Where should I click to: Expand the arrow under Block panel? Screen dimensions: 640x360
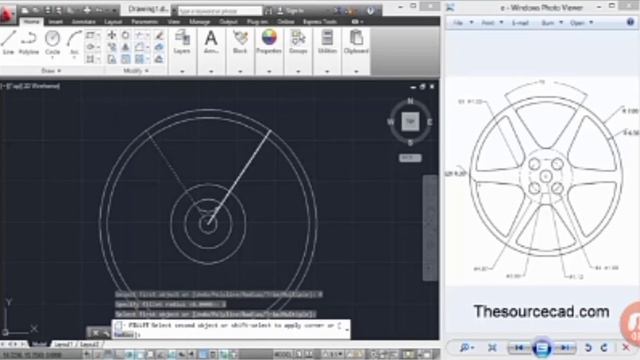[x=240, y=71]
